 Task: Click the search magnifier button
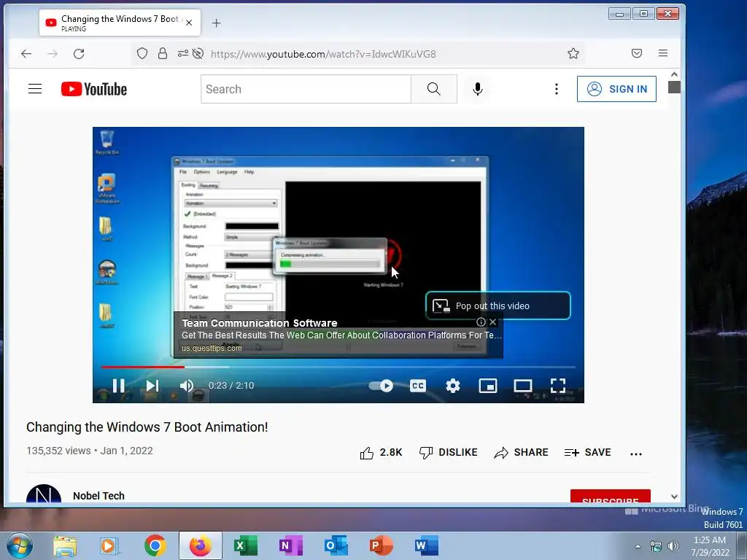pyautogui.click(x=433, y=89)
